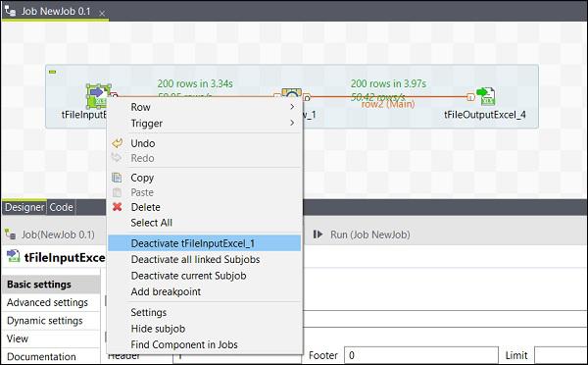Click the 200 rows in 3.97s statistic
This screenshot has height=365, width=588.
388,83
